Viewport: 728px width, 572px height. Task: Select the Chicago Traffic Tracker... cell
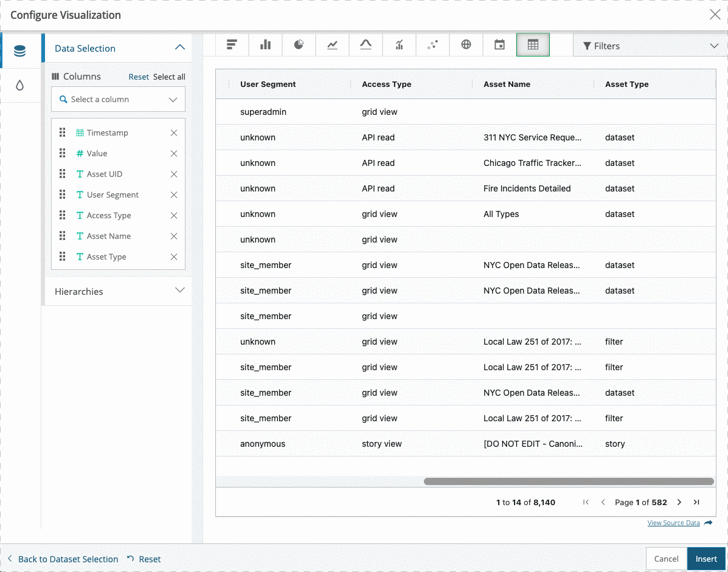(532, 163)
